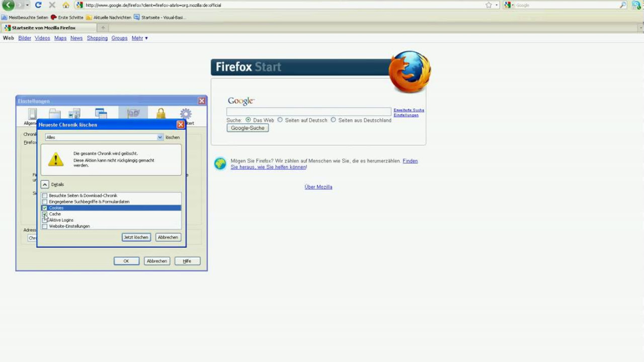Viewport: 644px width, 362px height.
Task: Open the Allgemein pane in Einstellungen
Action: 31,116
